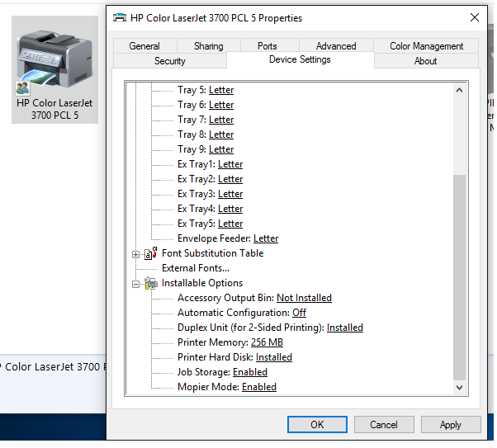
Task: Click the Cancel button
Action: click(x=384, y=425)
